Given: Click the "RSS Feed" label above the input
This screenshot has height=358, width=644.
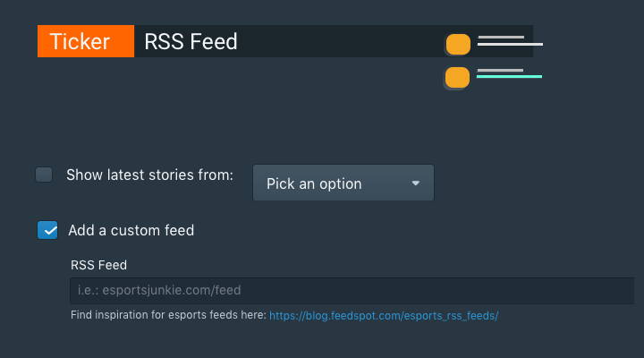Looking at the screenshot, I should click(x=98, y=264).
